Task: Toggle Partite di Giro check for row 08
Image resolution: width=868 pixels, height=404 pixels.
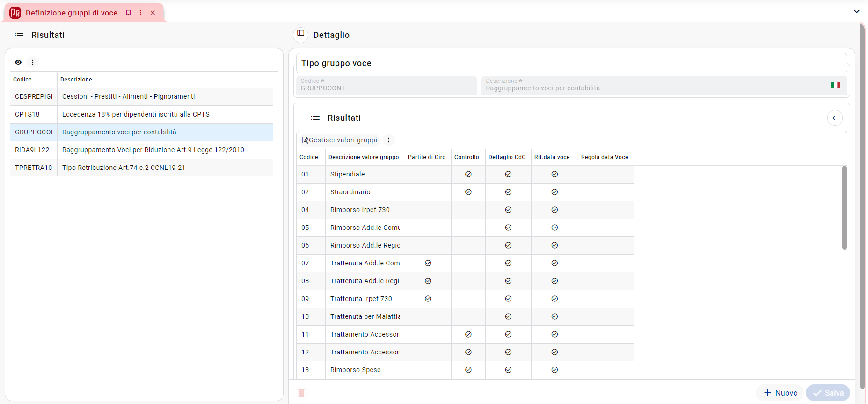Action: (428, 281)
